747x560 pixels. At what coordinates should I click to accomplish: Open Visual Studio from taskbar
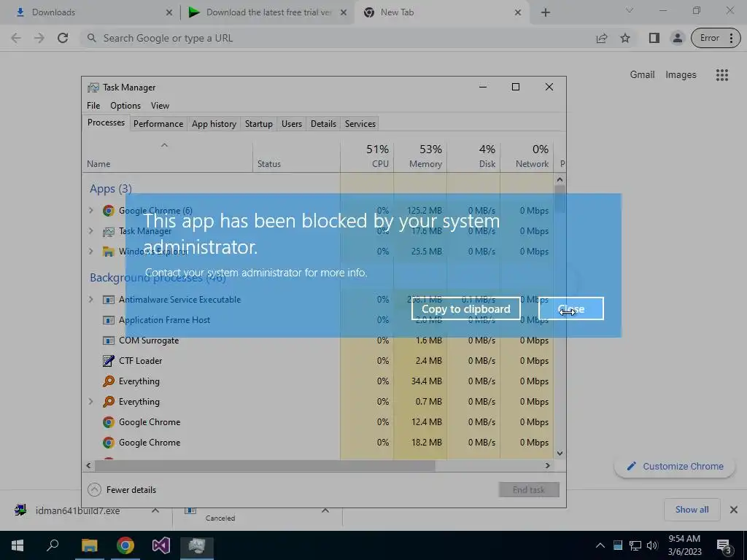[x=161, y=545]
